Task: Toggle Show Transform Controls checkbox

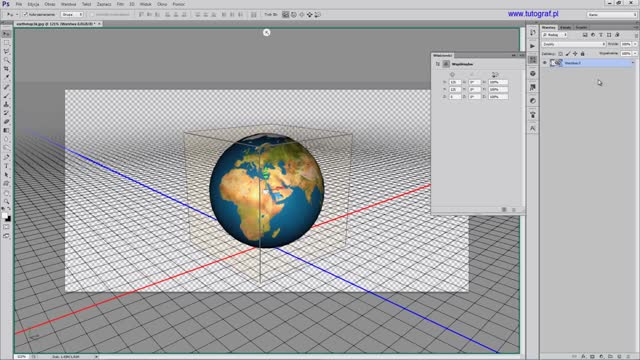Action: point(92,14)
